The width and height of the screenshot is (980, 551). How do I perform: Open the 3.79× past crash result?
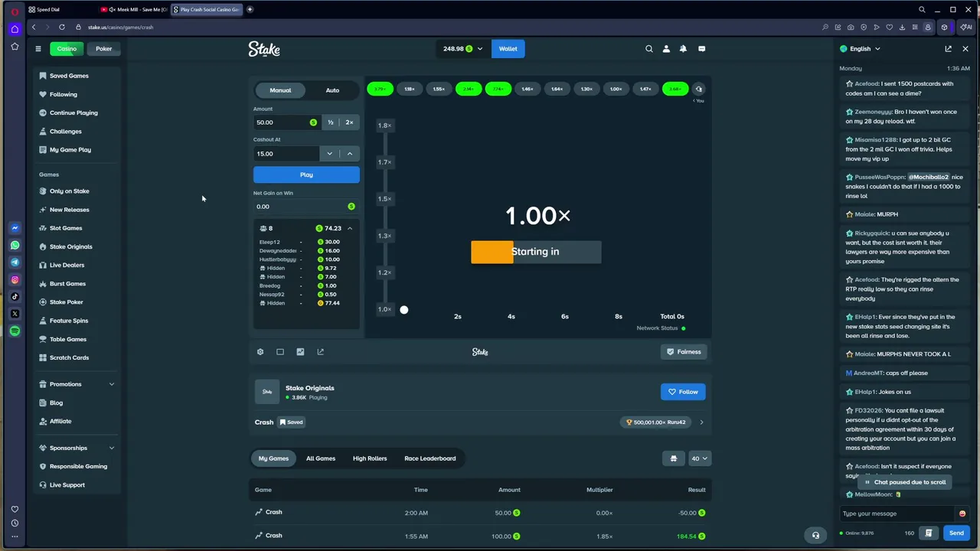[380, 90]
